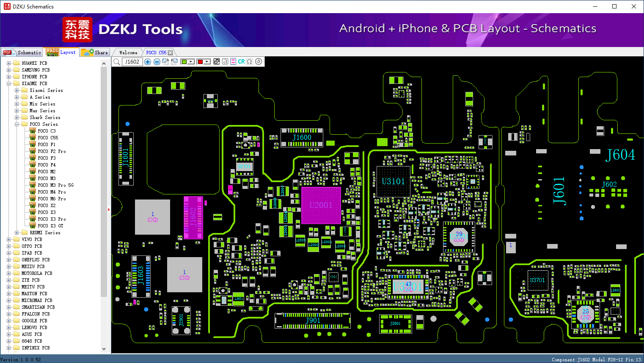This screenshot has height=363, width=644.
Task: Toggle the CR component filter
Action: click(x=241, y=61)
